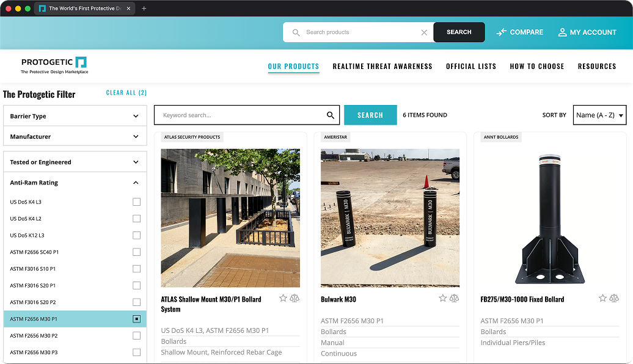Click the browser tab favicon
Viewport: 633px width, 364px height.
(x=42, y=9)
